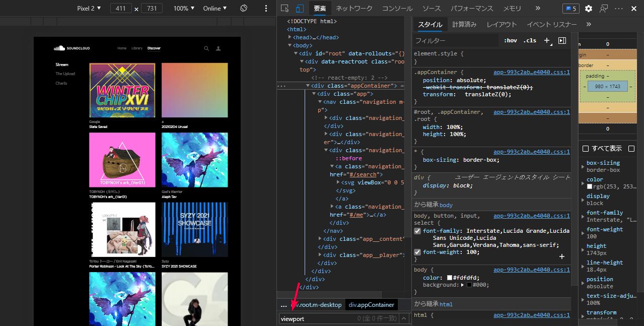Viewport: 644px width, 326px height.
Task: Click the user profile icon on SoundCloud page
Action: [219, 48]
